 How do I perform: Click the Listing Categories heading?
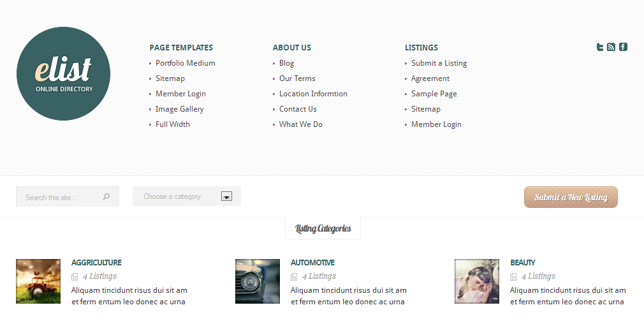(x=323, y=228)
